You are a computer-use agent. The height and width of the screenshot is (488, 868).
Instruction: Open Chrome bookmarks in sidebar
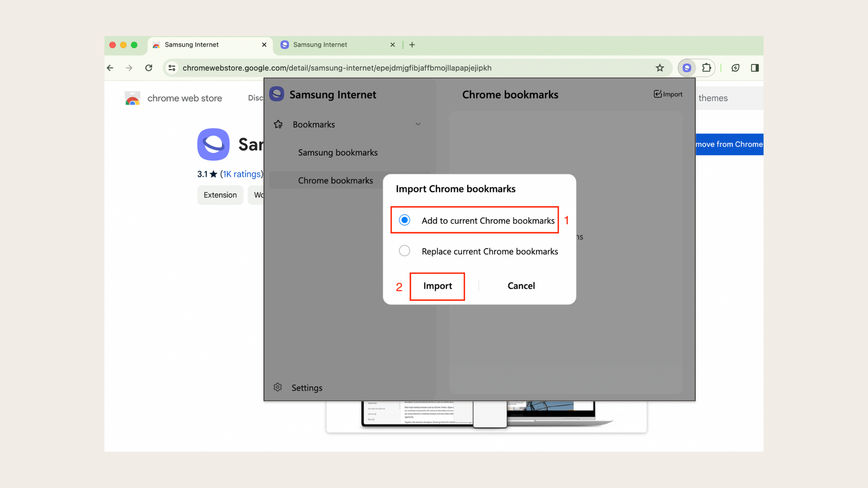[335, 181]
